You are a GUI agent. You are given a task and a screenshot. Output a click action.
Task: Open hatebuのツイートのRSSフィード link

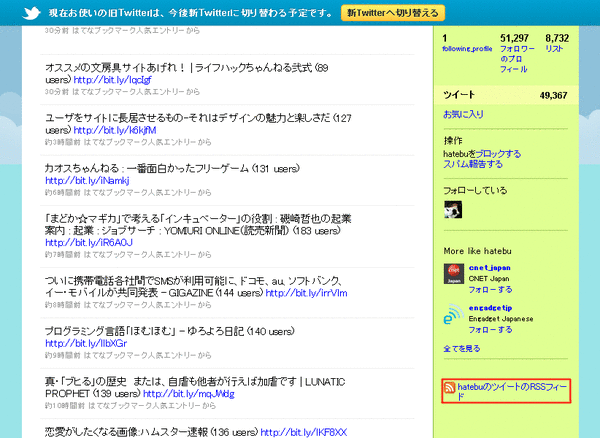(512, 391)
